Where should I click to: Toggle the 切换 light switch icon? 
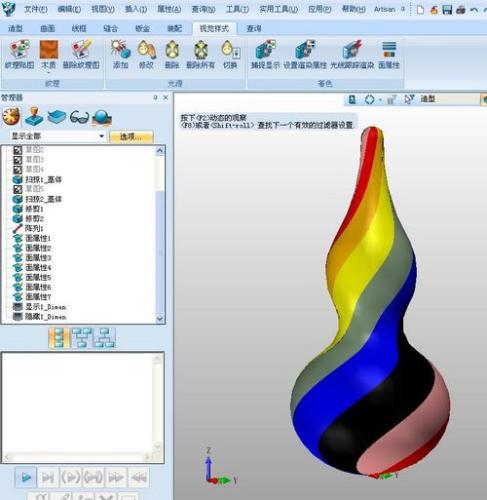click(x=230, y=50)
